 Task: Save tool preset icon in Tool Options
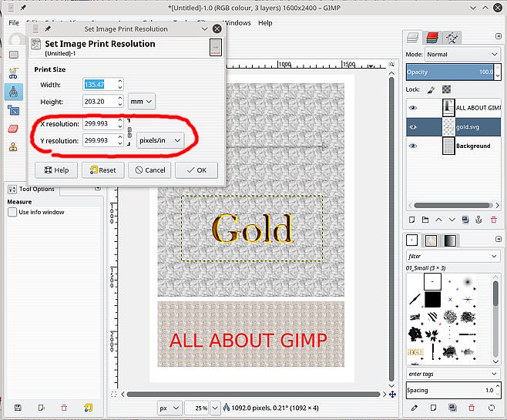point(18,408)
